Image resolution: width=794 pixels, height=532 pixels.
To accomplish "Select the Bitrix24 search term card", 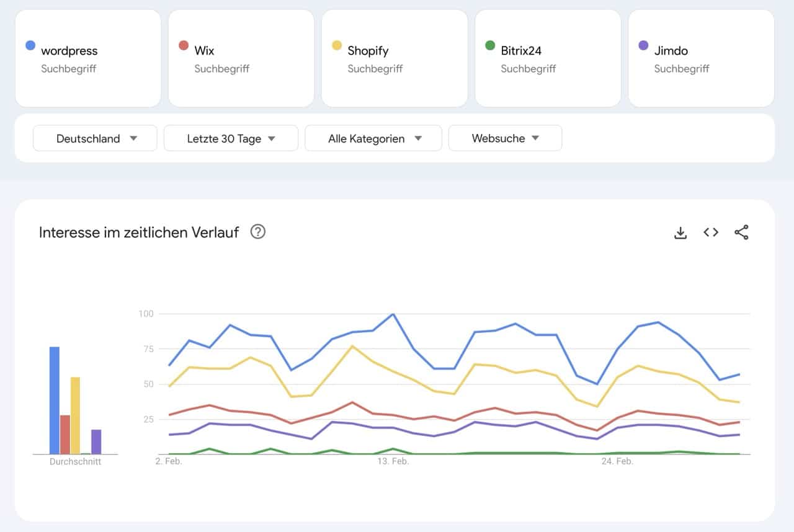I will [548, 58].
